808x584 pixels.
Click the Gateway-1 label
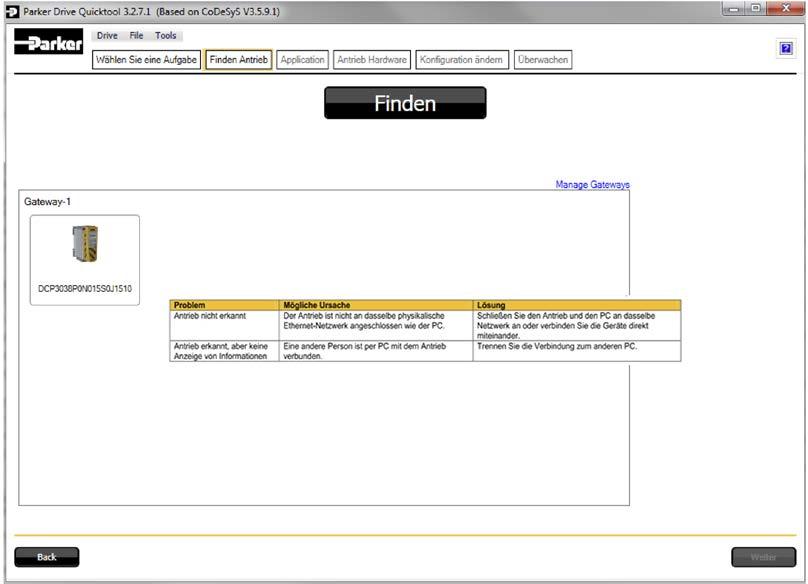pos(47,202)
